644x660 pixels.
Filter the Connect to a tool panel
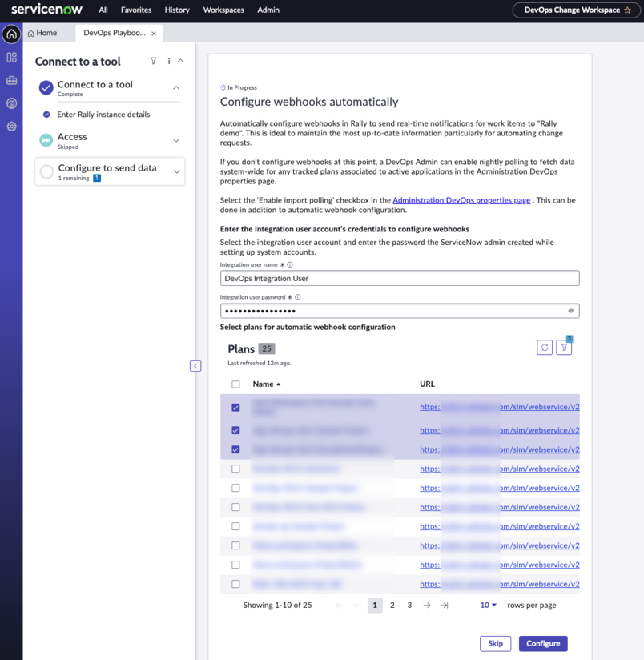click(x=153, y=61)
